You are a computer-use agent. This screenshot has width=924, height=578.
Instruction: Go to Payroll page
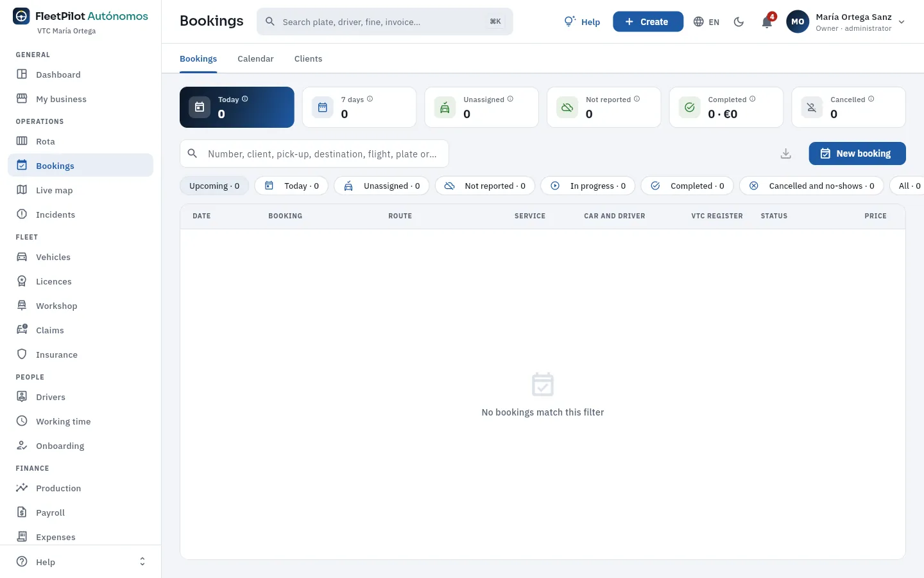pos(80,512)
